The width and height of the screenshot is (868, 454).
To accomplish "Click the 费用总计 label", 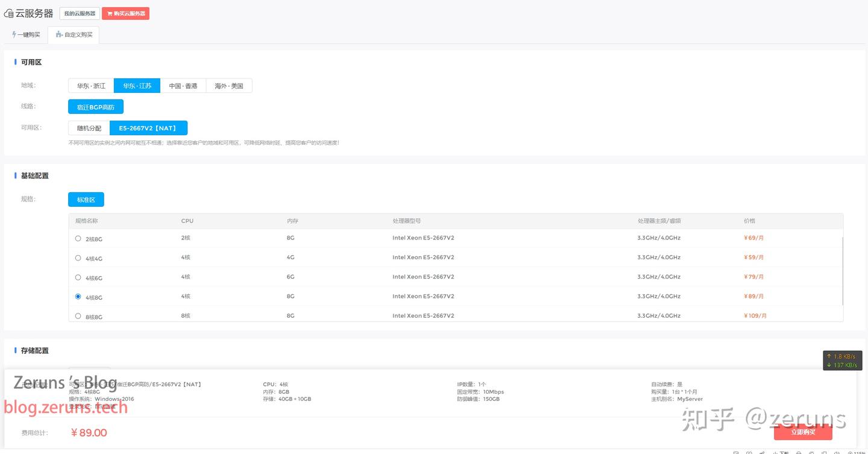I will pyautogui.click(x=34, y=433).
